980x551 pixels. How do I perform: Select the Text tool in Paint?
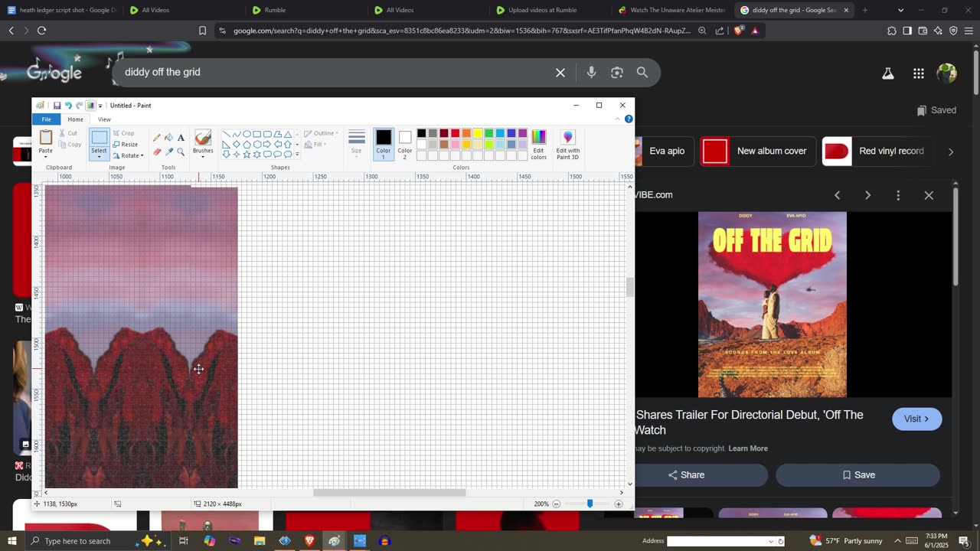(x=181, y=138)
